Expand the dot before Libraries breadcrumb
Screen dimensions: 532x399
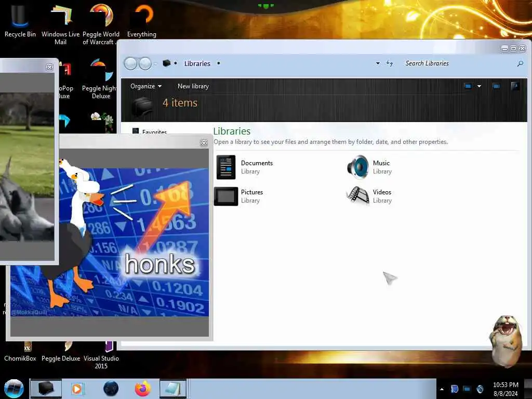176,63
